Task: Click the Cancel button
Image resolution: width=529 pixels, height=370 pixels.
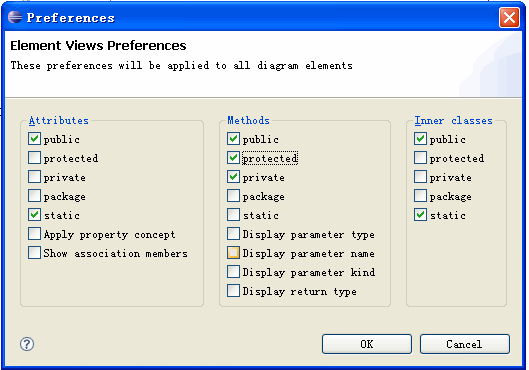Action: click(x=465, y=344)
